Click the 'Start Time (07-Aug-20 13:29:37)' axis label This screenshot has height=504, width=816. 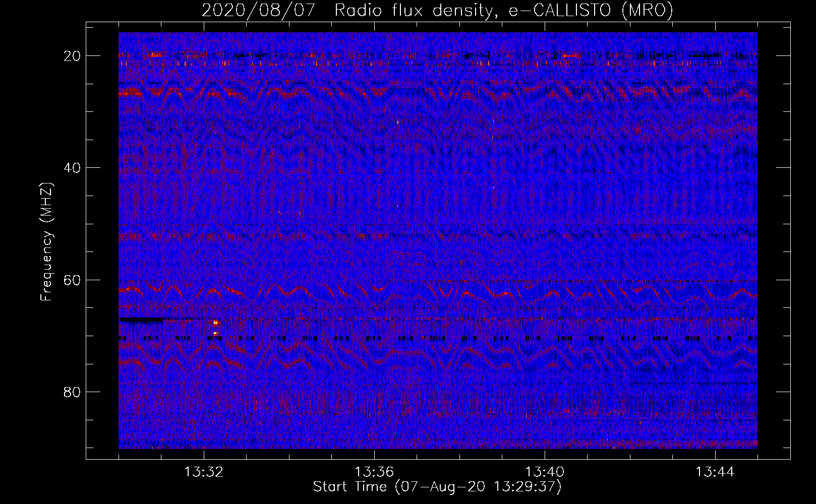click(x=437, y=487)
